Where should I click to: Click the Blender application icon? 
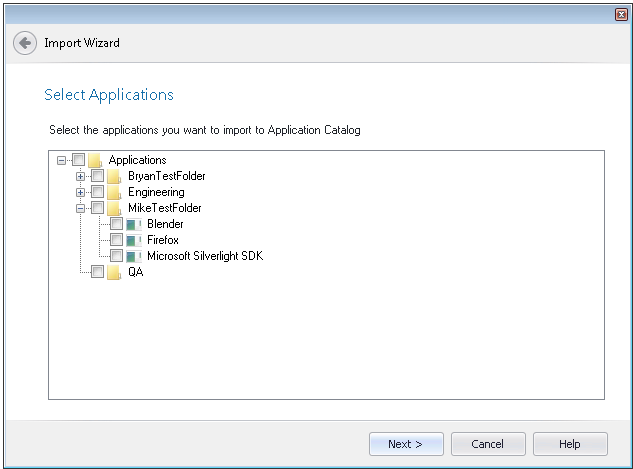(134, 224)
